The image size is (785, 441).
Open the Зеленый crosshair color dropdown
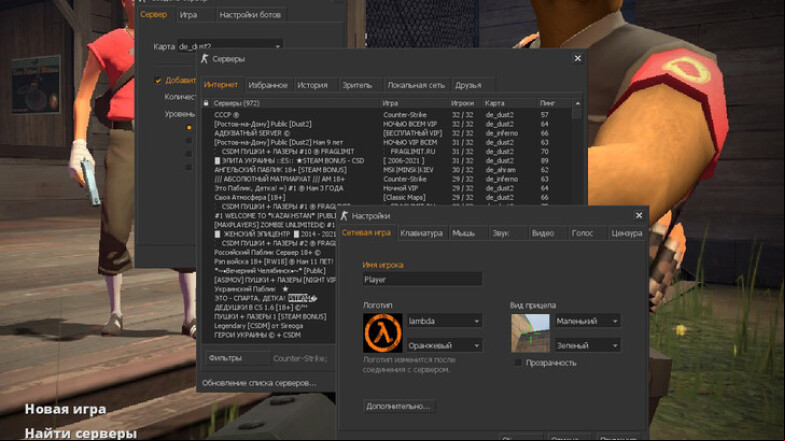click(x=587, y=345)
